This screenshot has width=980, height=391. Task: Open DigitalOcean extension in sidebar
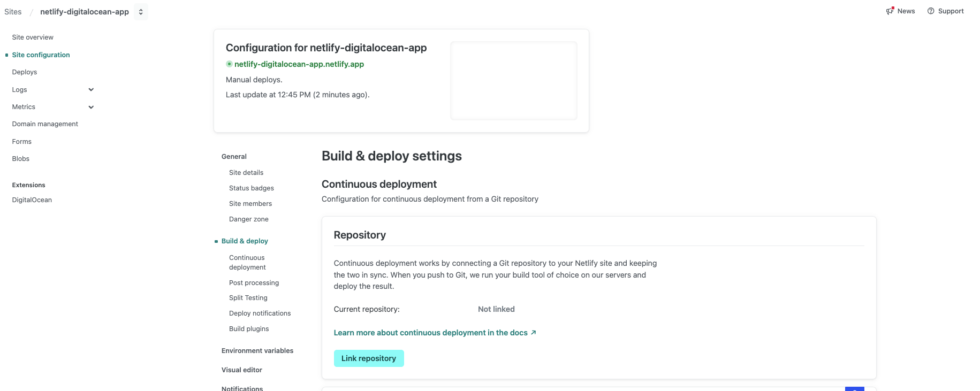32,200
